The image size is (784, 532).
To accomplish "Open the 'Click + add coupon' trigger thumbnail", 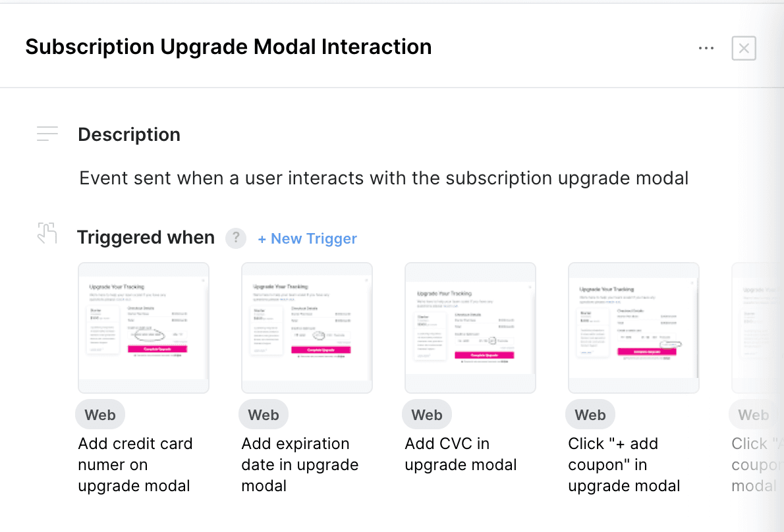I will tap(633, 327).
